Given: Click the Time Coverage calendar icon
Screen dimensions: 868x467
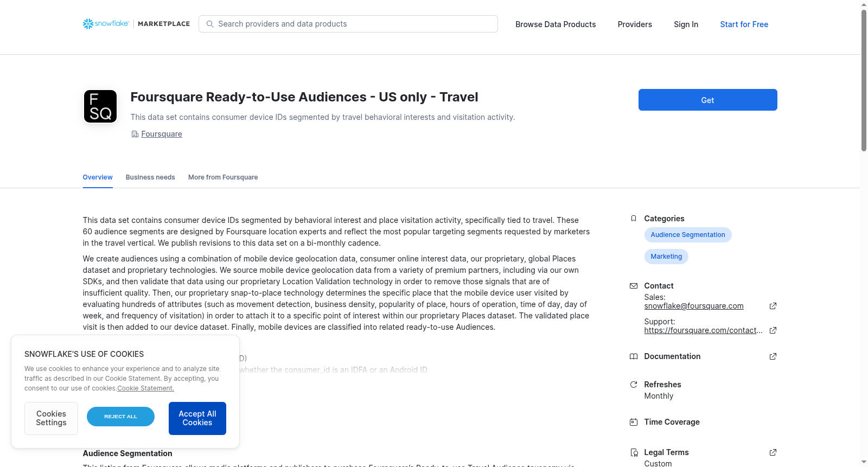Looking at the screenshot, I should tap(633, 422).
